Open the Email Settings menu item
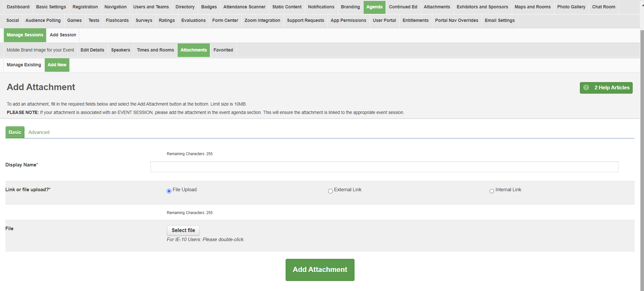The height and width of the screenshot is (291, 644). click(500, 20)
